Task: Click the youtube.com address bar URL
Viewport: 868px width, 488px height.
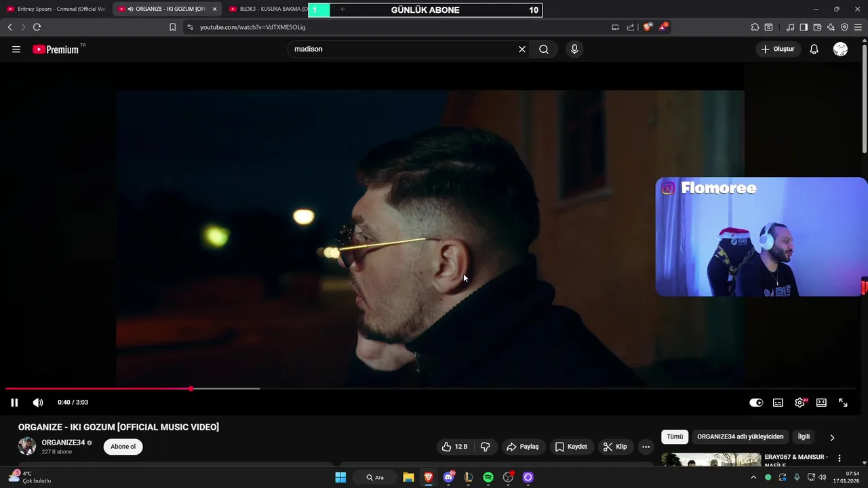Action: pyautogui.click(x=252, y=27)
